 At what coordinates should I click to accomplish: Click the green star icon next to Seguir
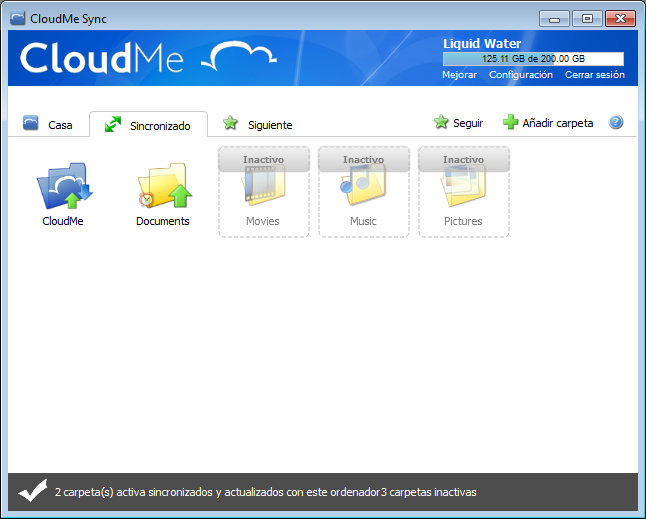tap(441, 122)
